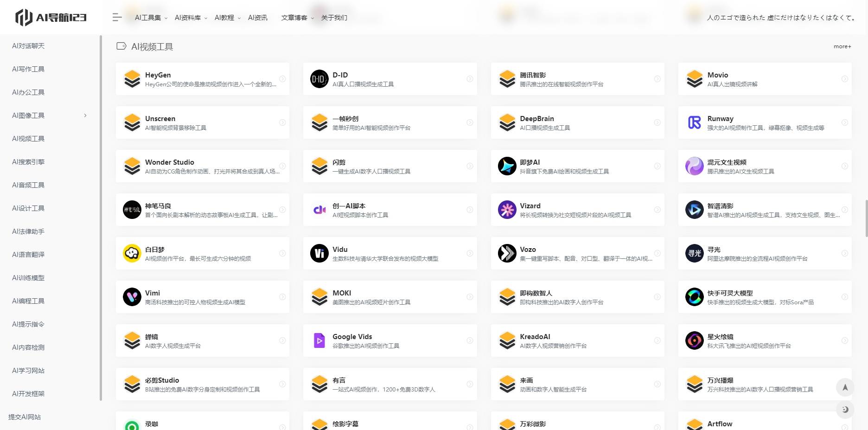This screenshot has height=430, width=868.
Task: Click arrow icon on HeyGen card
Action: (282, 79)
